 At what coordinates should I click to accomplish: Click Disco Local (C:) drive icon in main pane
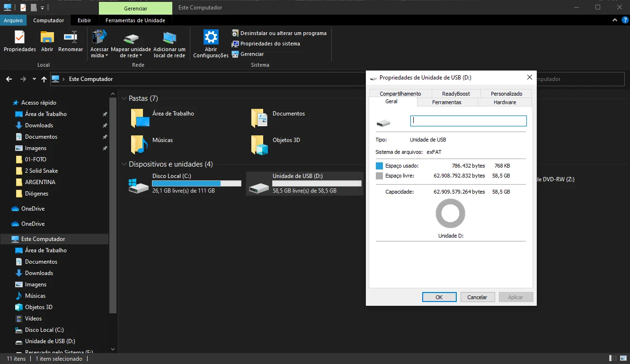coord(138,185)
